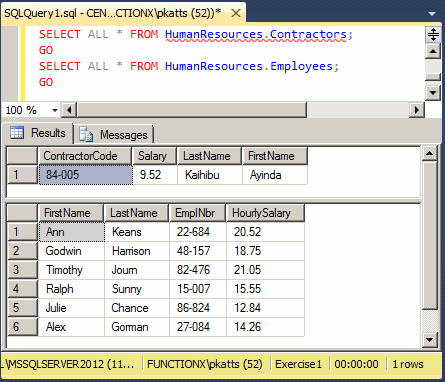Close the SQLQuery1.sql tab
Screen dimensions: 445x382
pyautogui.click(x=236, y=13)
